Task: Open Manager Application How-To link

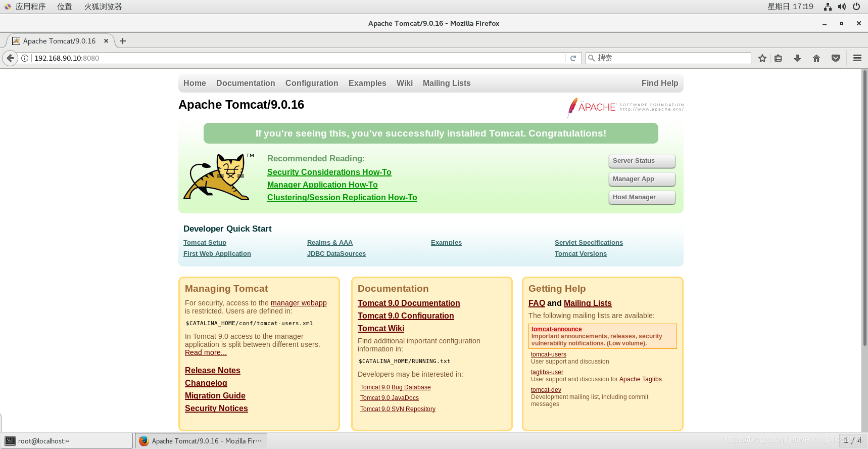Action: pyautogui.click(x=322, y=185)
